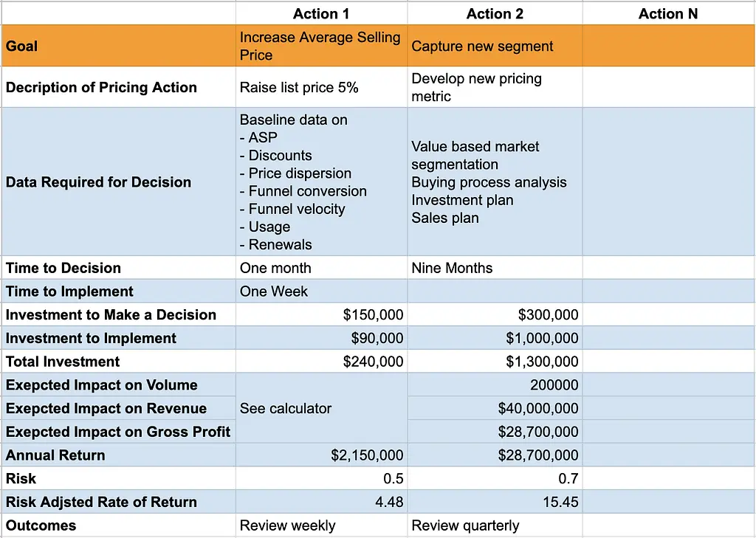Select the 'One Week' implement cell
The height and width of the screenshot is (538, 756).
coord(321,292)
